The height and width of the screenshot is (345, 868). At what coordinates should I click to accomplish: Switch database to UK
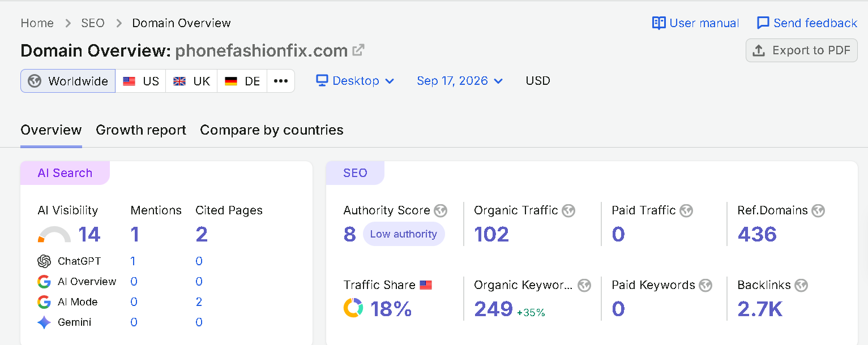(x=191, y=81)
